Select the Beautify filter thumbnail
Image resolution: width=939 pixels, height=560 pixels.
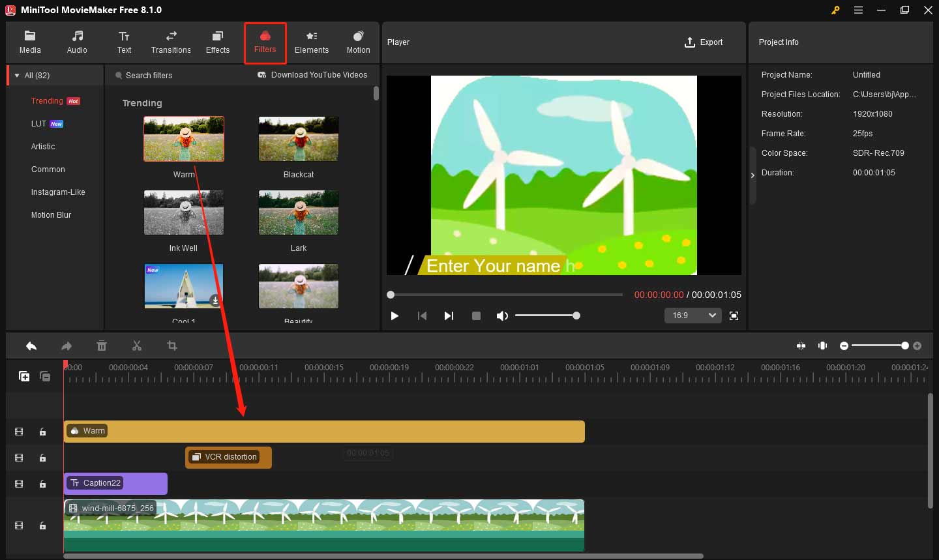pyautogui.click(x=299, y=286)
